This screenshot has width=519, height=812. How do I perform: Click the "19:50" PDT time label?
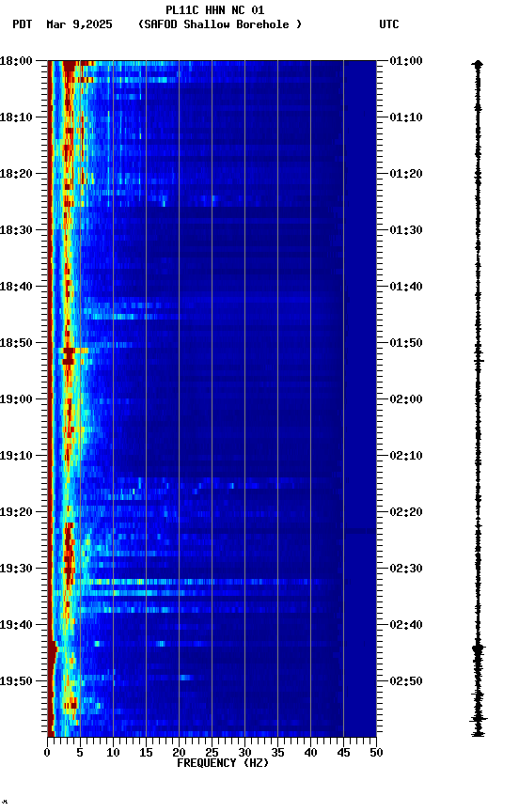click(x=16, y=681)
